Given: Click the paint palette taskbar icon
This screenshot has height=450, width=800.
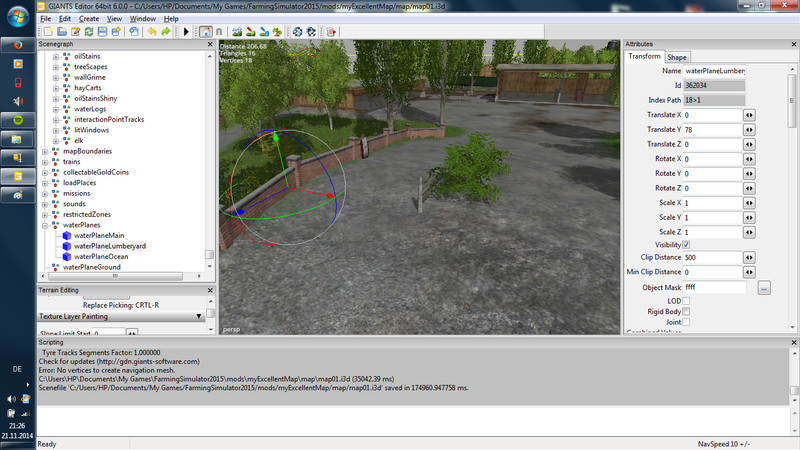Looking at the screenshot, I should point(18,195).
